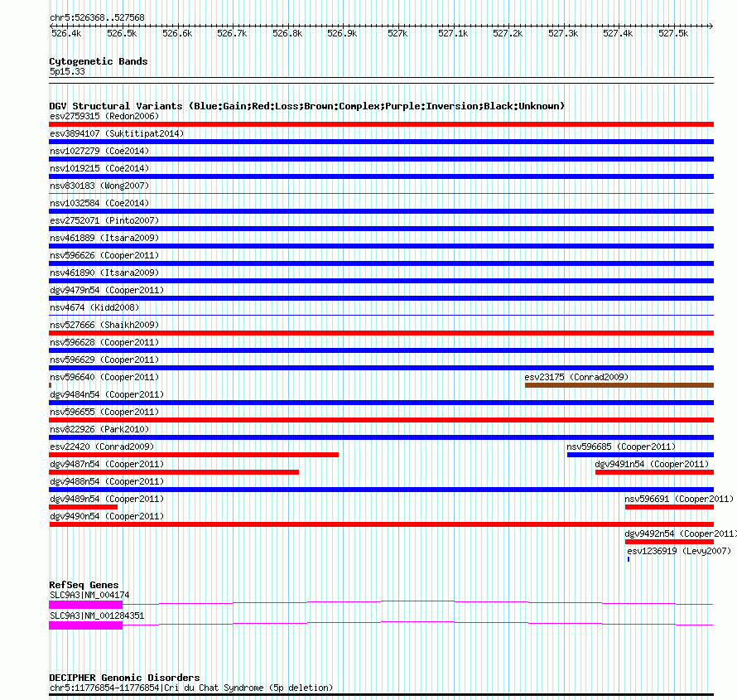The width and height of the screenshot is (737, 700).
Task: Select the red dgv9487n54 loss bar
Action: [174, 472]
